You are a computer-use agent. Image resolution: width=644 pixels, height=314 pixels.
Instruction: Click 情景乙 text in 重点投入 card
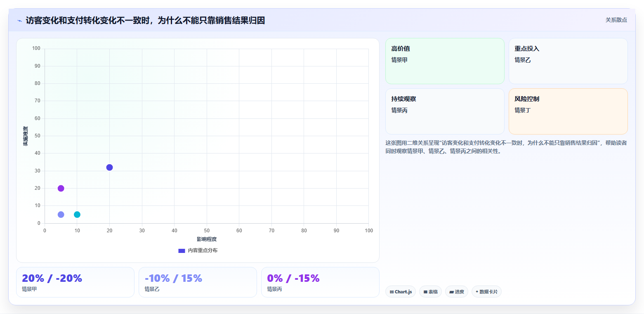point(523,60)
